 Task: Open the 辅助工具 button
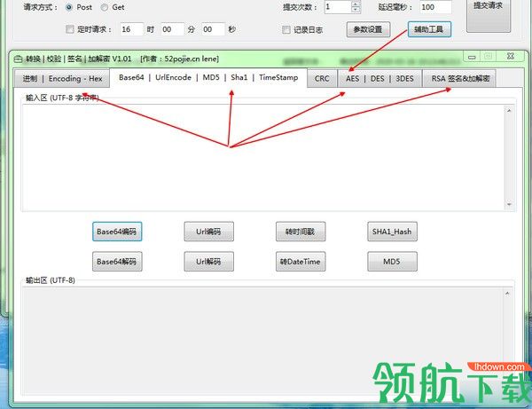click(x=429, y=29)
